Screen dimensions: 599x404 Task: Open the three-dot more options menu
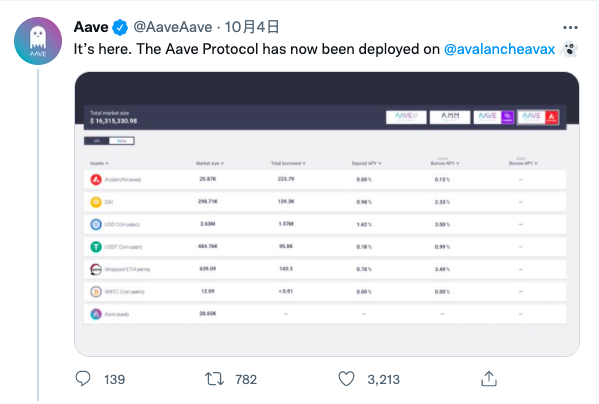click(570, 27)
